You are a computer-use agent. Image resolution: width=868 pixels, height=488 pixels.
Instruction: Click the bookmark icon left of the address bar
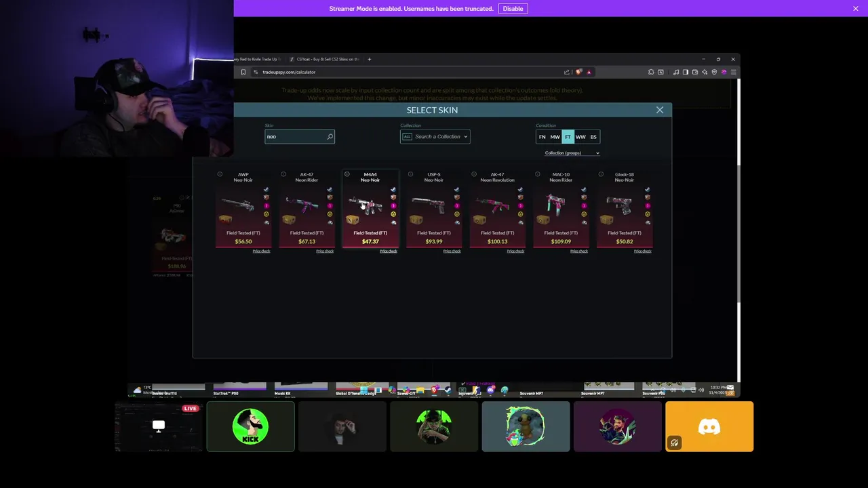pos(243,72)
